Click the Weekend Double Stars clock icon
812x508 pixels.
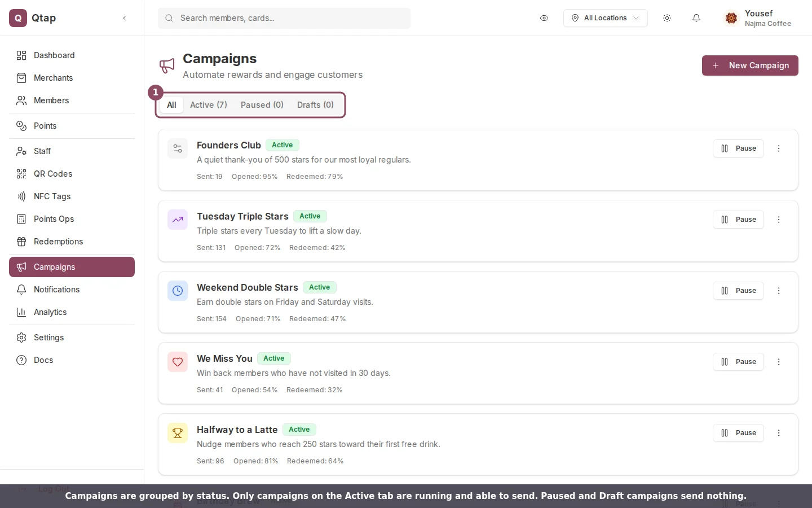178,291
